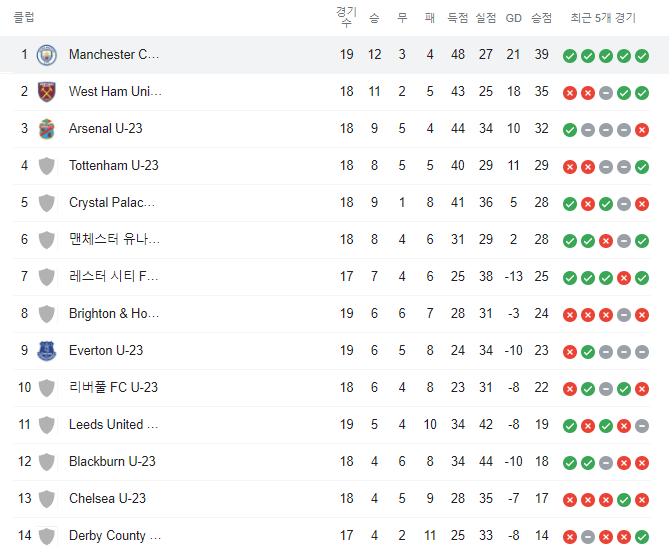Click the 최근 5개 경기 column header
Screen dimensions: 669x557
[603, 18]
